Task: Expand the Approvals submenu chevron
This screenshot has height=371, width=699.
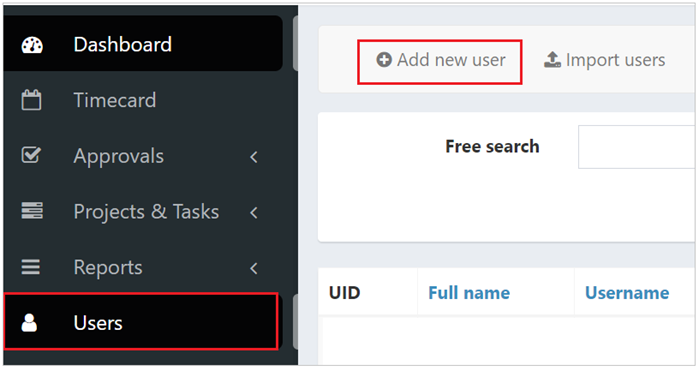Action: [254, 157]
